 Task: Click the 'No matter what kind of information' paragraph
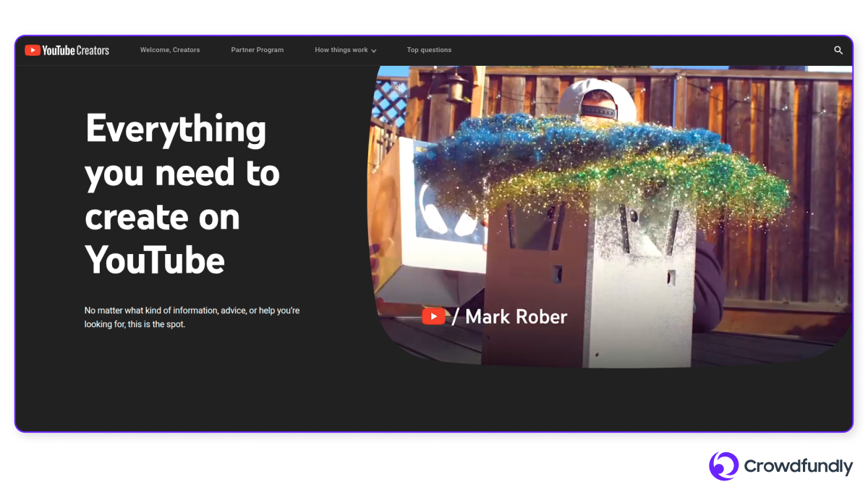(x=192, y=317)
